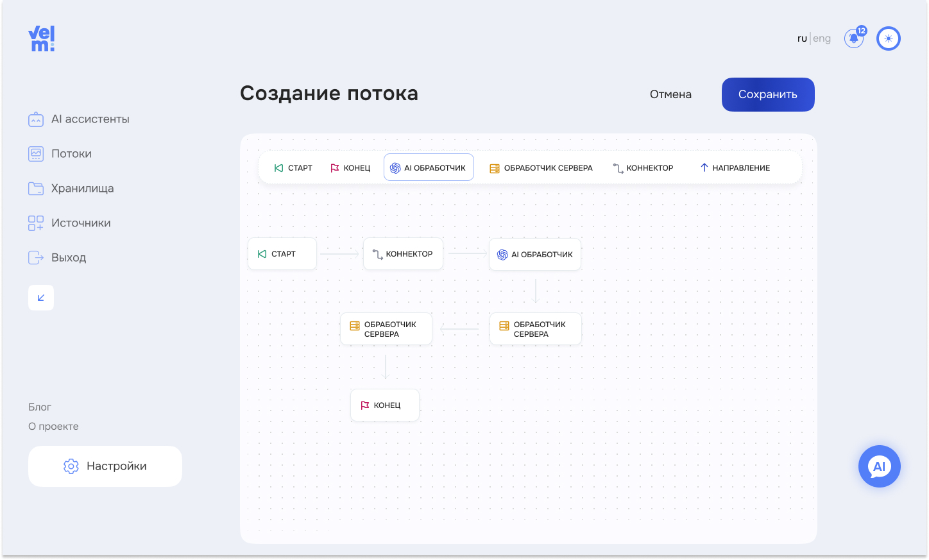Click the notification bell icon
Screen dimensions: 929x560
click(853, 38)
